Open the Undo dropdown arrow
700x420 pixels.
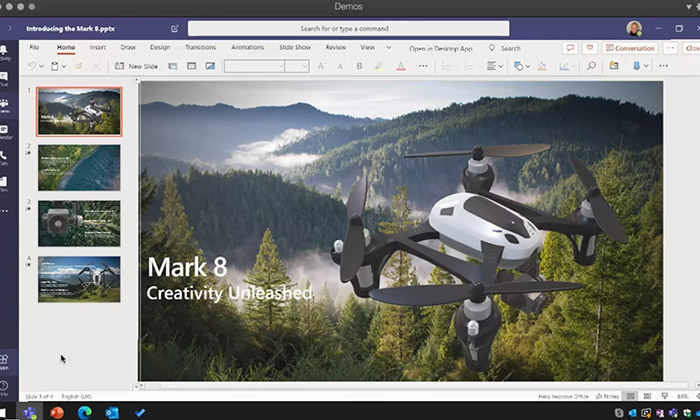tap(41, 67)
